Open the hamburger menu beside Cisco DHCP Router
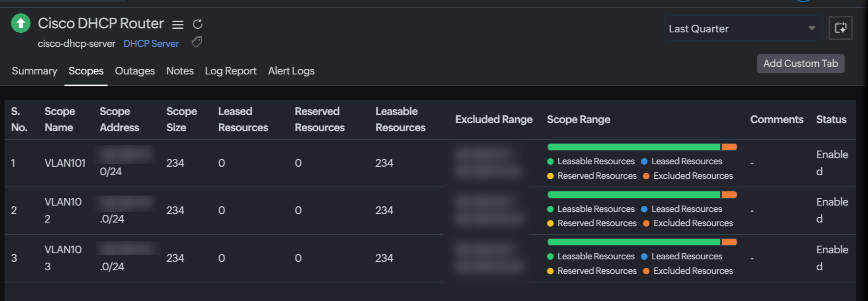The width and height of the screenshot is (868, 301). 177,25
